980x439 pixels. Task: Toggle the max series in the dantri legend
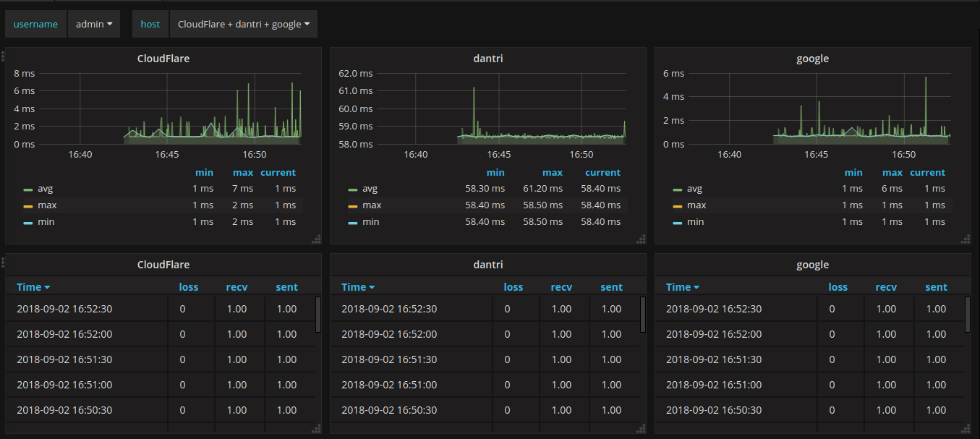click(x=372, y=205)
